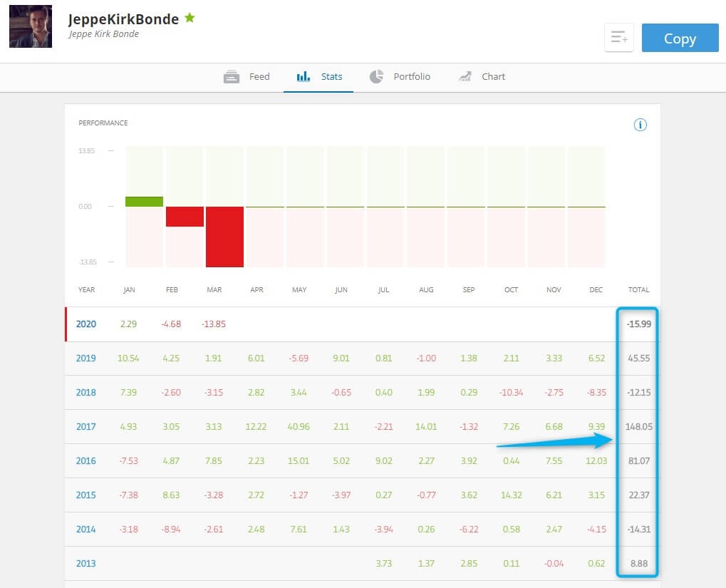Screen dimensions: 726x588
Task: Click the JeppeKirkBonde username heading
Action: [123, 19]
